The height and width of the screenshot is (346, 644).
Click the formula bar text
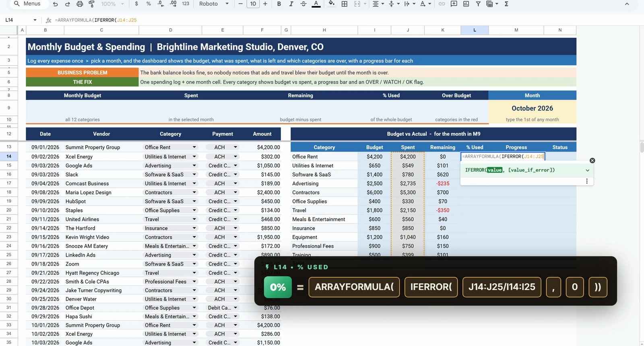96,20
